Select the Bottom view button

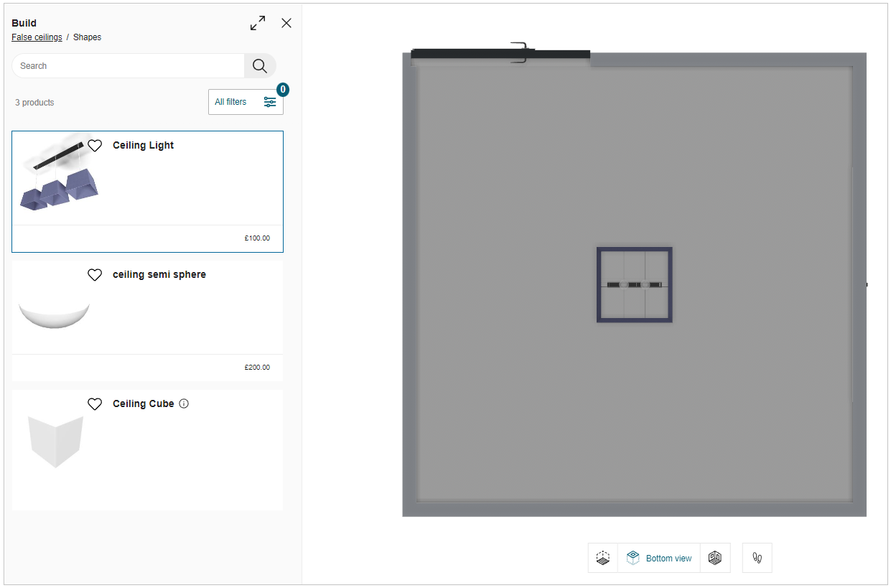pyautogui.click(x=659, y=558)
